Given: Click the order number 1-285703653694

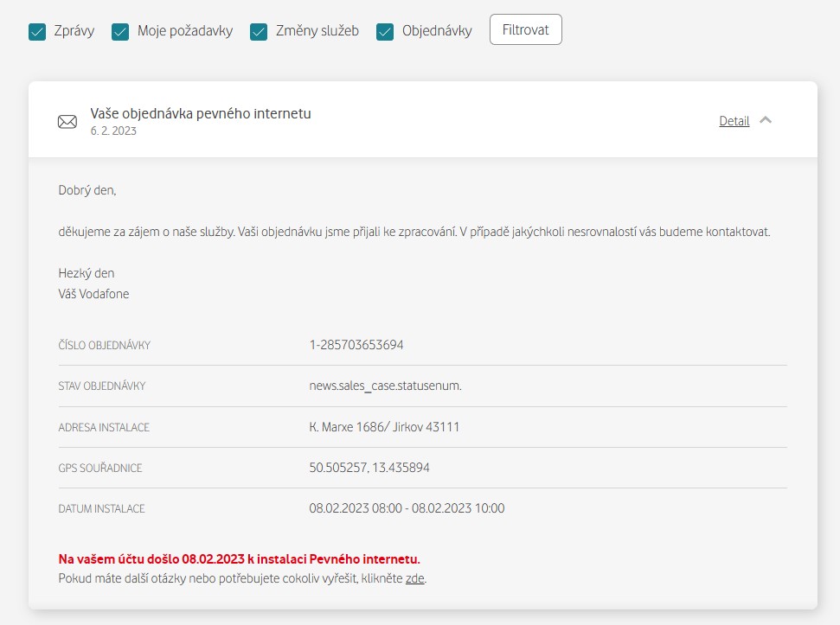Looking at the screenshot, I should [356, 345].
